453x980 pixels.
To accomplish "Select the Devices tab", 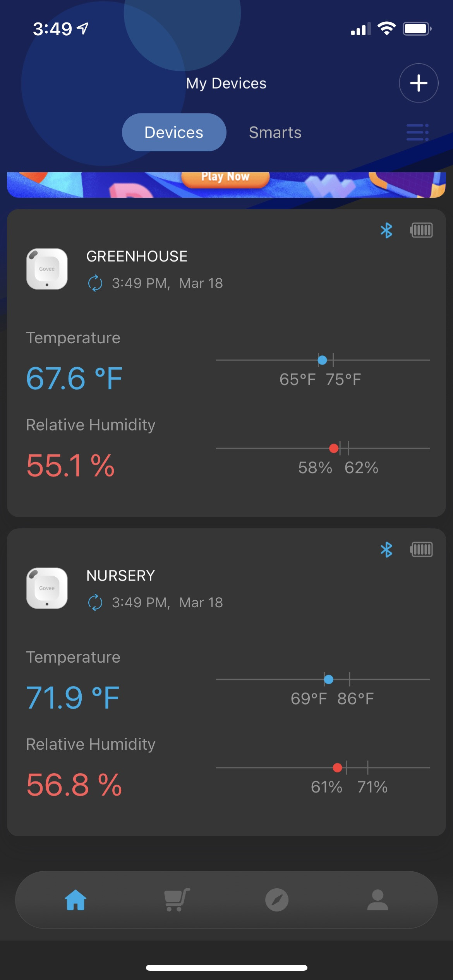I will point(174,132).
